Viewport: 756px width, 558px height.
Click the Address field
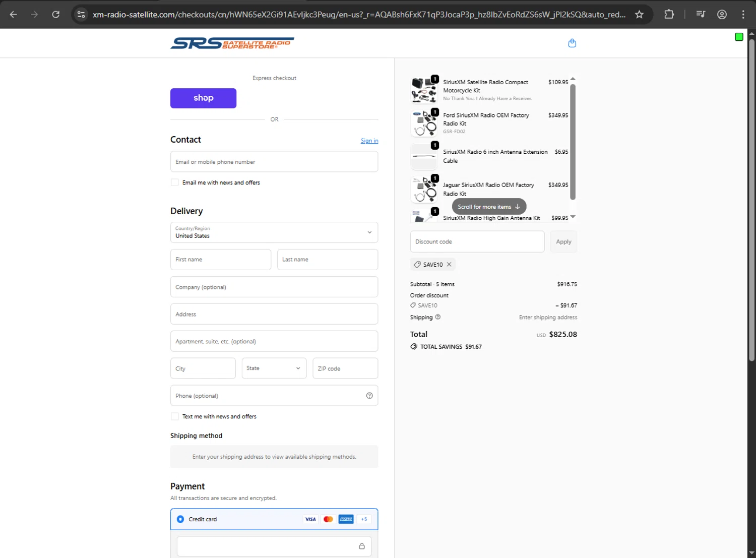pyautogui.click(x=274, y=314)
